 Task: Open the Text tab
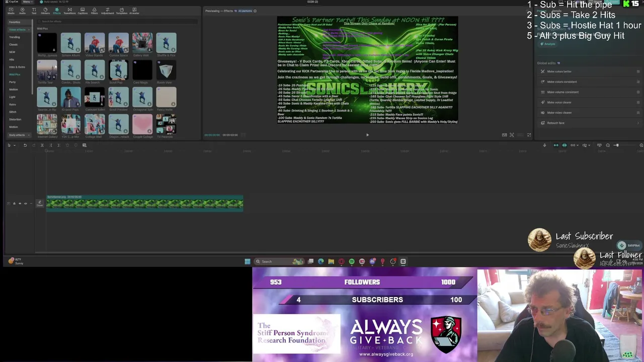(x=34, y=11)
